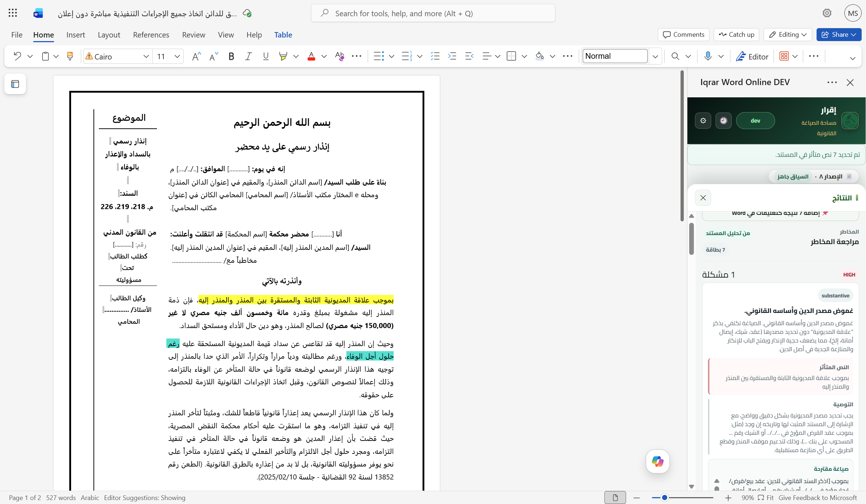Expand the Cairo font name dropdown
Image resolution: width=866 pixels, height=504 pixels.
[146, 56]
